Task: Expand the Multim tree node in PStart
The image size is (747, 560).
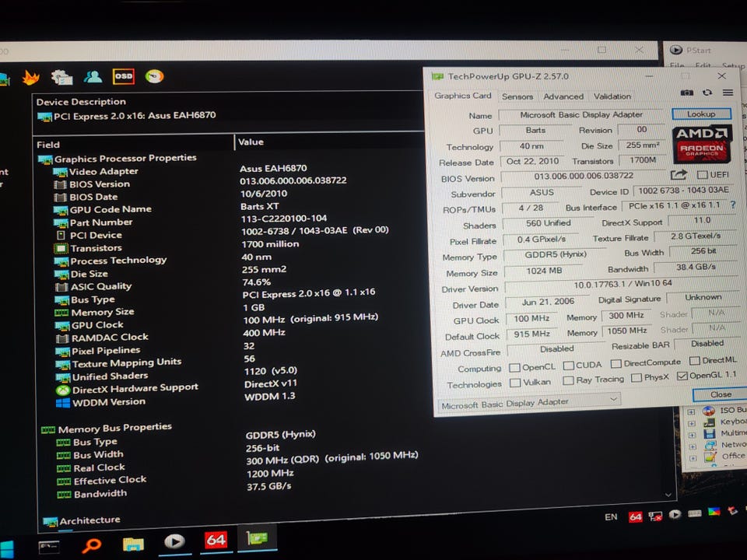Action: pos(693,435)
